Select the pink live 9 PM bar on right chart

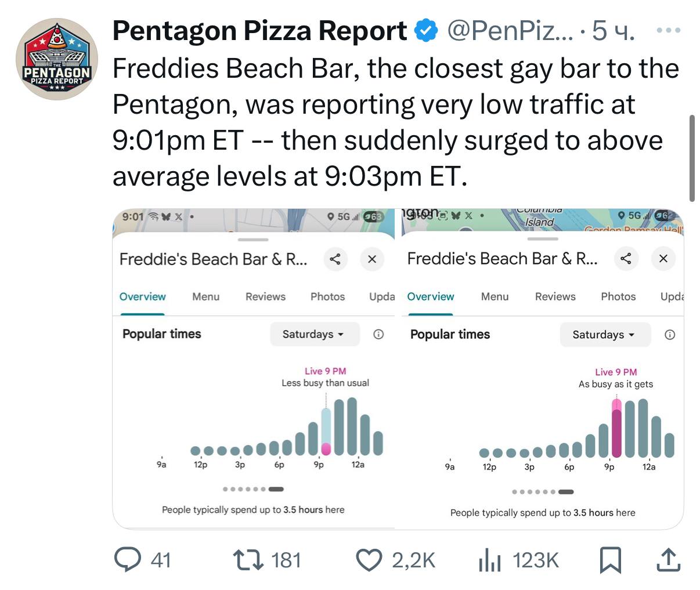(x=616, y=428)
